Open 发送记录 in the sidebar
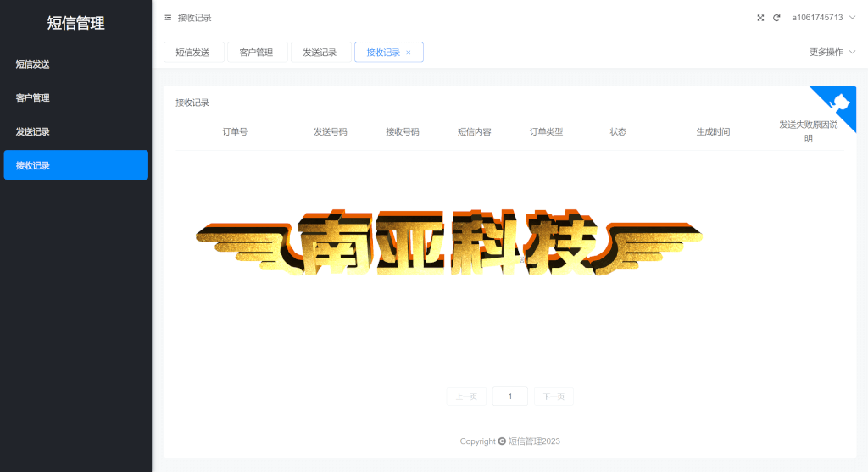The width and height of the screenshot is (868, 472). point(75,131)
